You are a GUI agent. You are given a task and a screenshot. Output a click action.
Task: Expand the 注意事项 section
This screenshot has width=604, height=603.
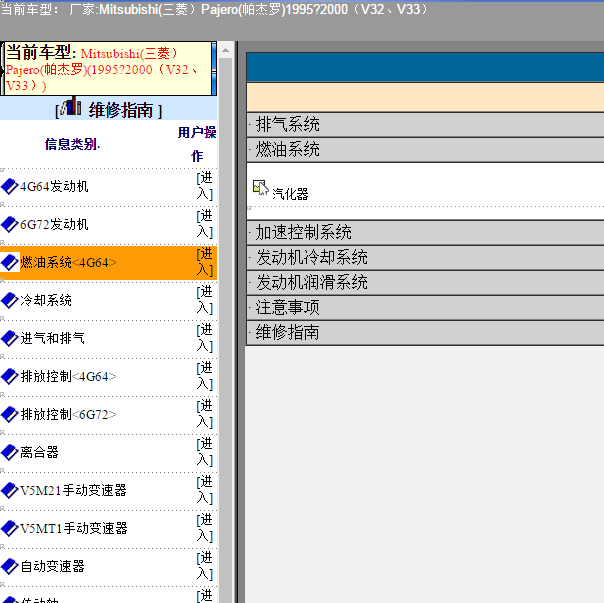(425, 308)
